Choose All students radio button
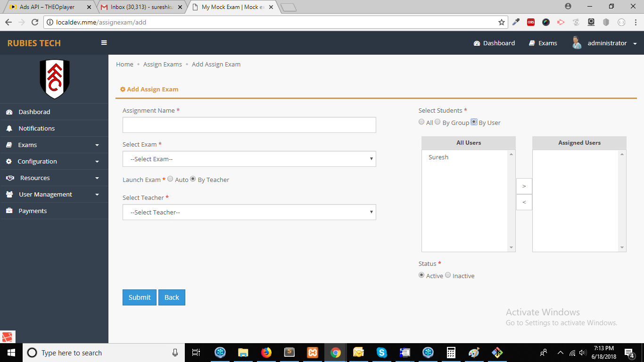The height and width of the screenshot is (362, 644). pos(421,122)
